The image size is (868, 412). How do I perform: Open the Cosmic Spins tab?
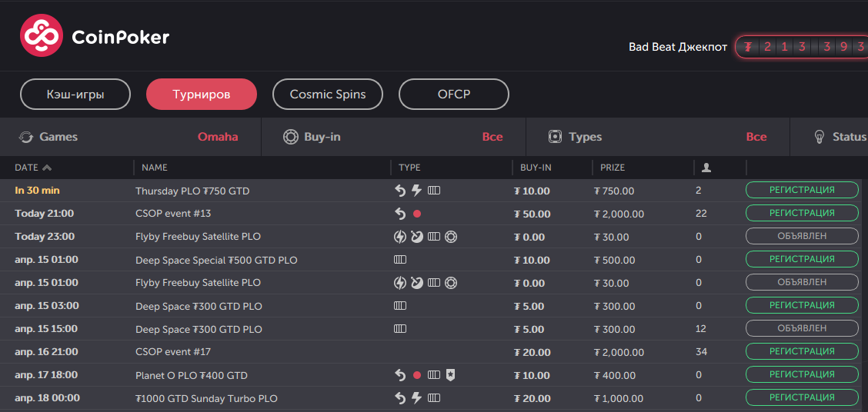[327, 95]
